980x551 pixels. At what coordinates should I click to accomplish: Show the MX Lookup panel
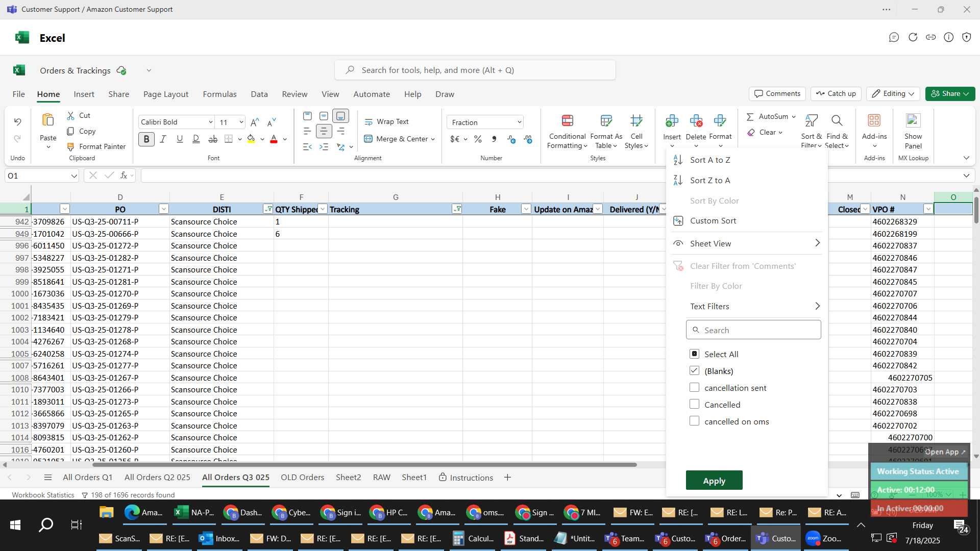tap(913, 131)
